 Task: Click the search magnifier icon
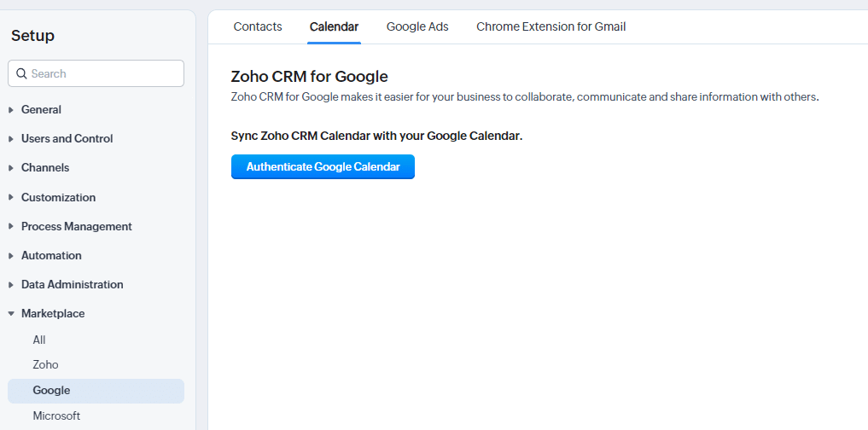(21, 73)
